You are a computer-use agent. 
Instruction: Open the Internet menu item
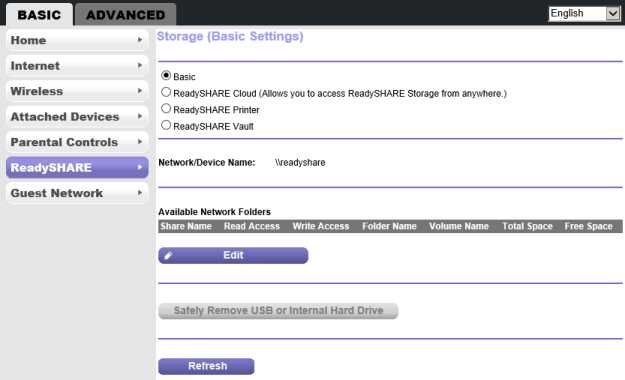pyautogui.click(x=77, y=66)
